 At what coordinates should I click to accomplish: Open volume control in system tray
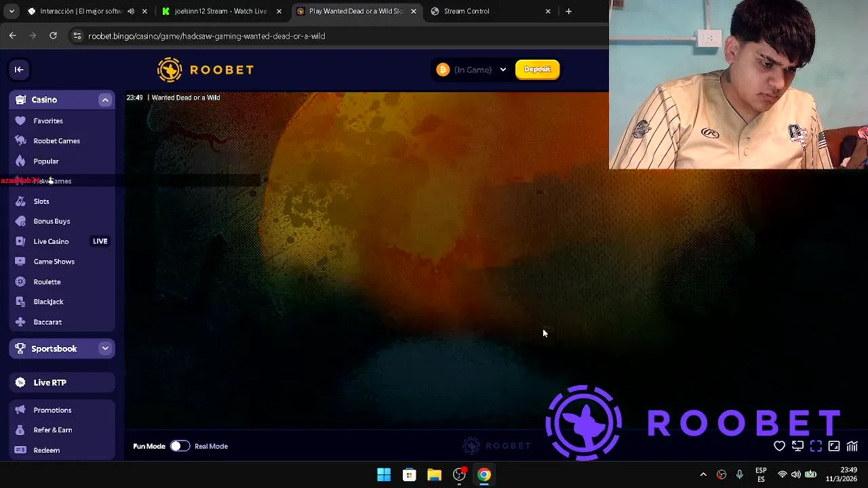click(796, 474)
